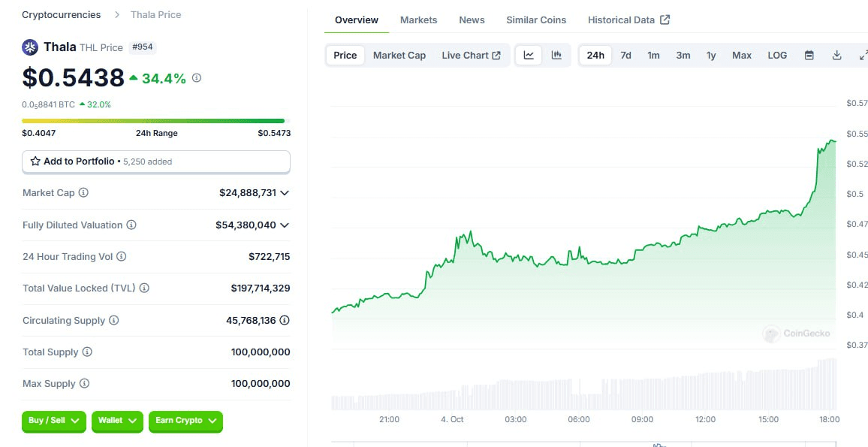Image resolution: width=868 pixels, height=447 pixels.
Task: Switch to line chart view icon
Action: (529, 56)
